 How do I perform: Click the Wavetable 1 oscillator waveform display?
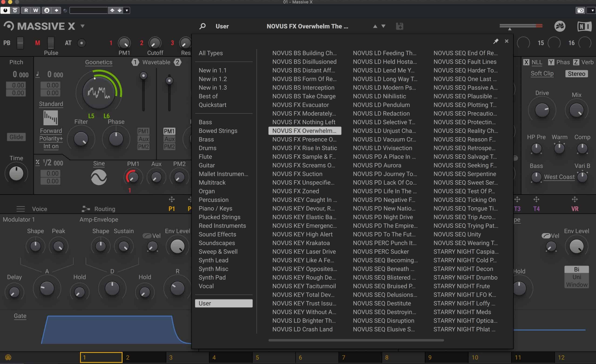click(x=98, y=92)
